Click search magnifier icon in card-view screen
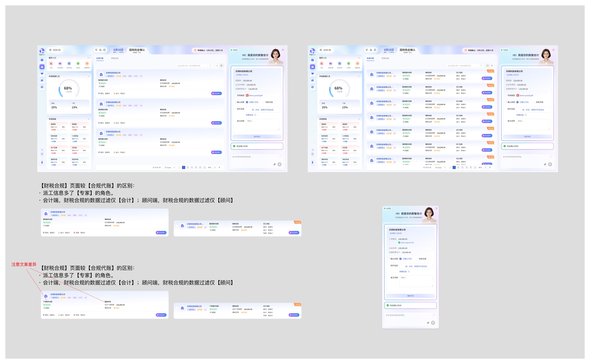 tap(210, 66)
